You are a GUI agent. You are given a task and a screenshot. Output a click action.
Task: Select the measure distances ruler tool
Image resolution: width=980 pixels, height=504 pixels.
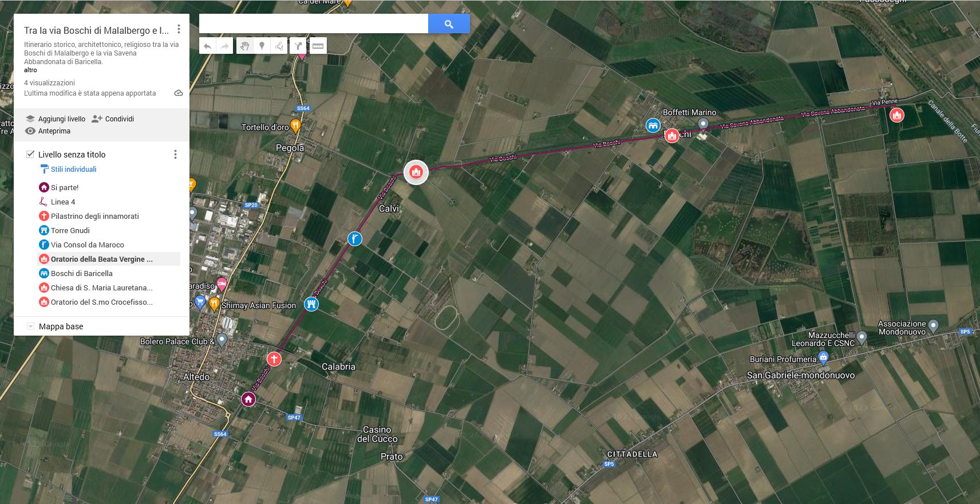[318, 46]
